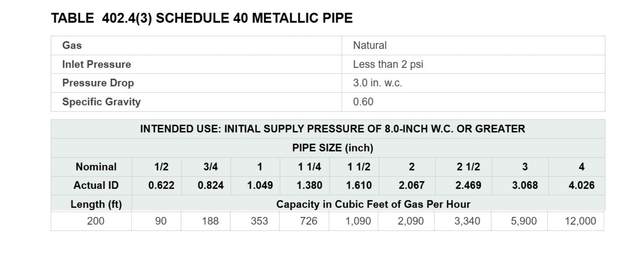644x253 pixels.
Task: Select the "Nominal" row header cell
Action: point(96,167)
